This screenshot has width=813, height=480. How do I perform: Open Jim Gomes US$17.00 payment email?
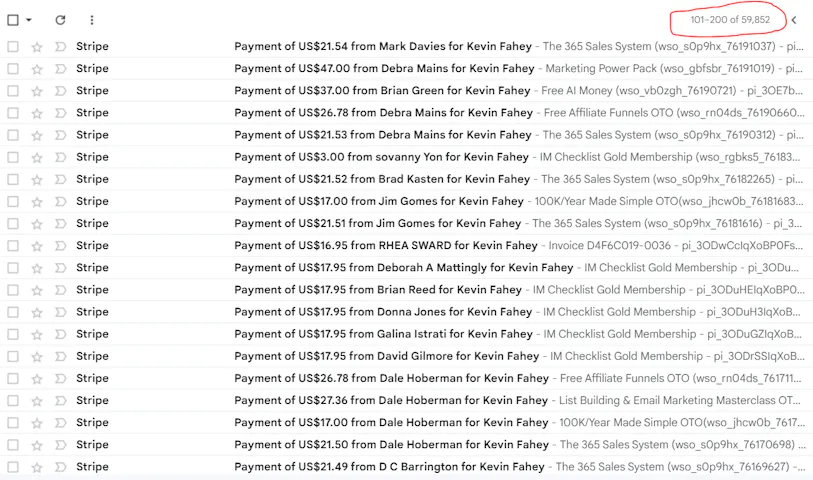pyautogui.click(x=378, y=202)
